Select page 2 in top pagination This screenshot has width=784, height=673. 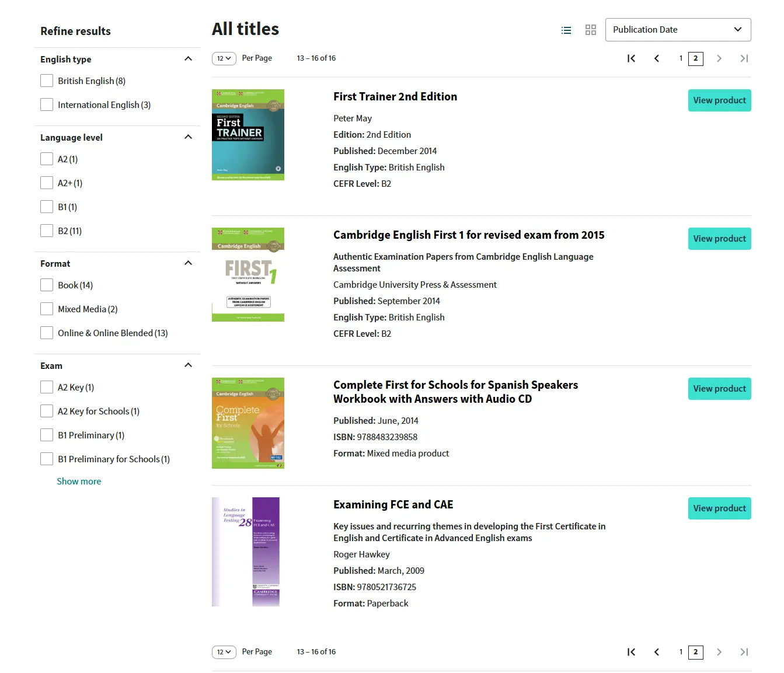tap(696, 58)
